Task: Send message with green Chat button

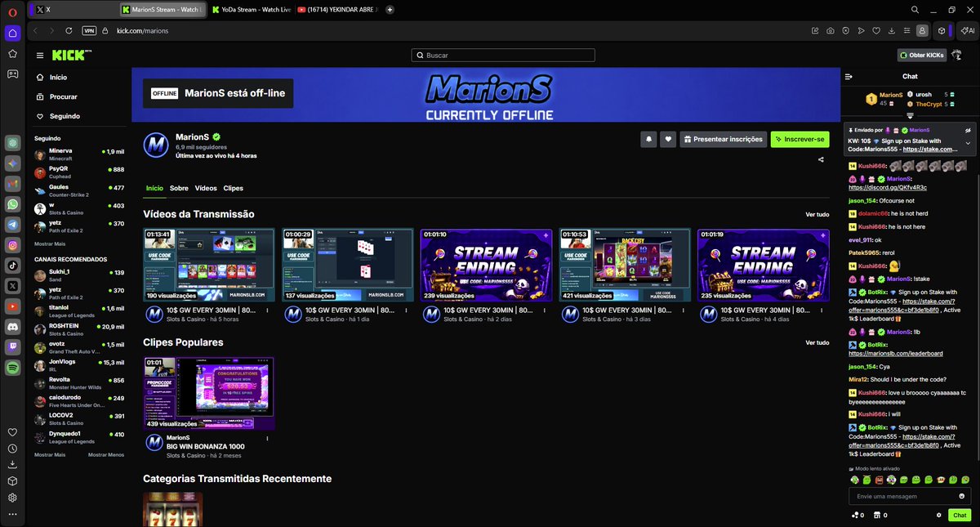Action: click(x=959, y=516)
